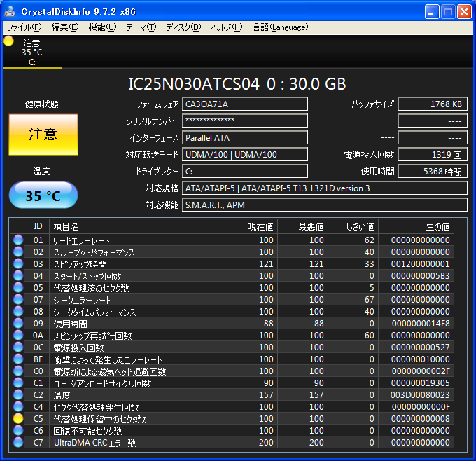Click the 現在値 column header

click(x=252, y=226)
